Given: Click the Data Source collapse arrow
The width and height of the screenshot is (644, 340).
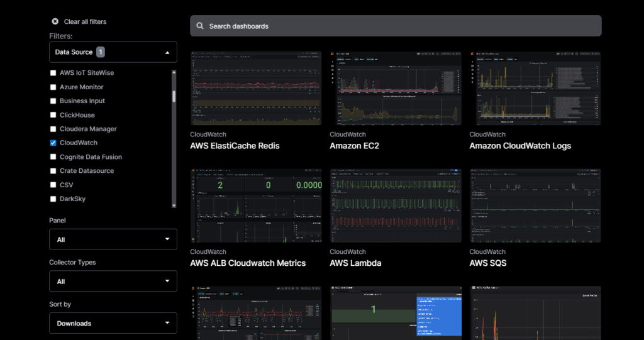Looking at the screenshot, I should [167, 53].
